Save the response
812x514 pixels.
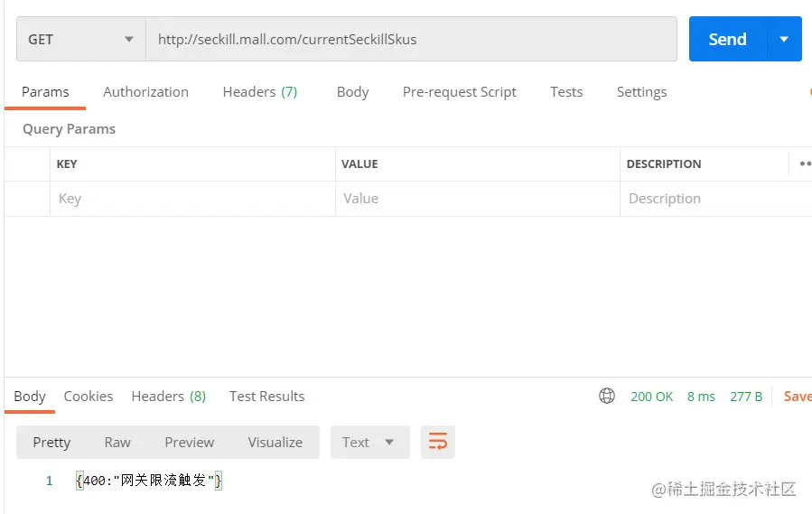pyautogui.click(x=798, y=397)
